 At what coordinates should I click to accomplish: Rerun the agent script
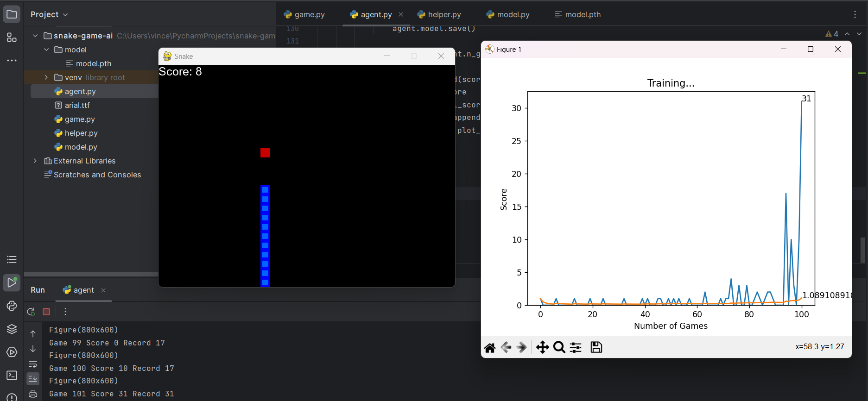point(31,312)
